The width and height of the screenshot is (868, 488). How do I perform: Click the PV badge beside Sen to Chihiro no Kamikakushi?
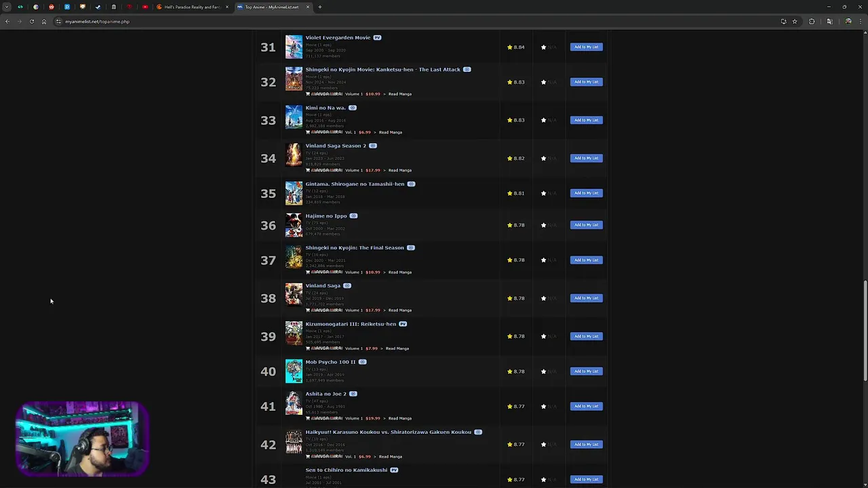pyautogui.click(x=394, y=470)
